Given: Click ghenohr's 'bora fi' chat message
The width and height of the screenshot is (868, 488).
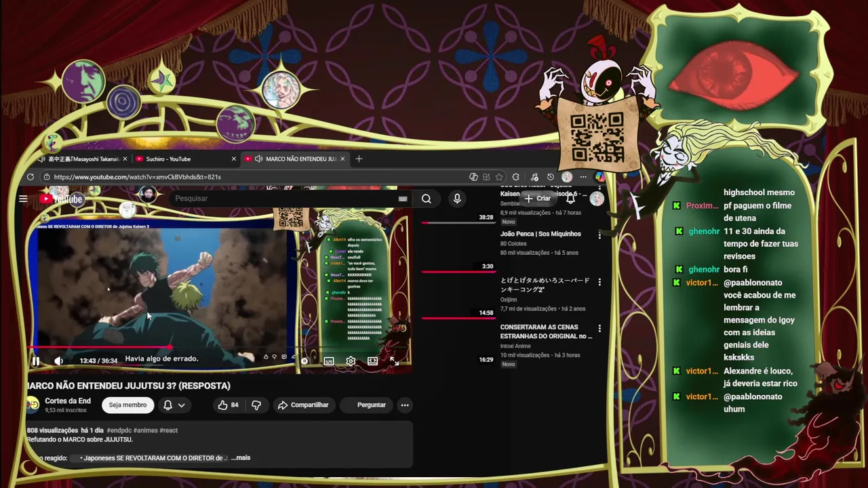Looking at the screenshot, I should tap(735, 270).
